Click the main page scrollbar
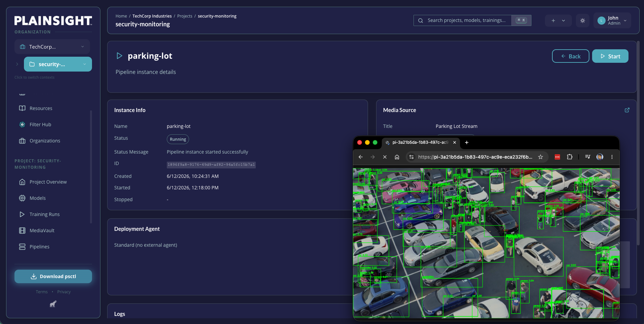 (638, 143)
